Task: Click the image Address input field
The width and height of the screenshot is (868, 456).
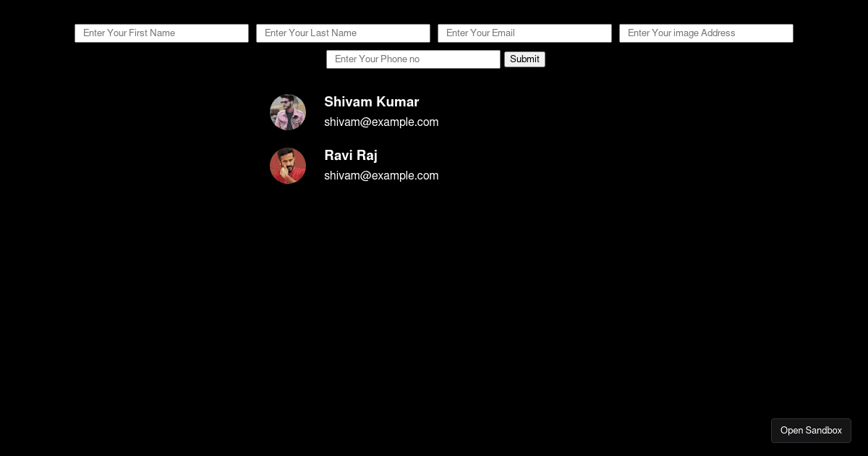Action: click(706, 33)
